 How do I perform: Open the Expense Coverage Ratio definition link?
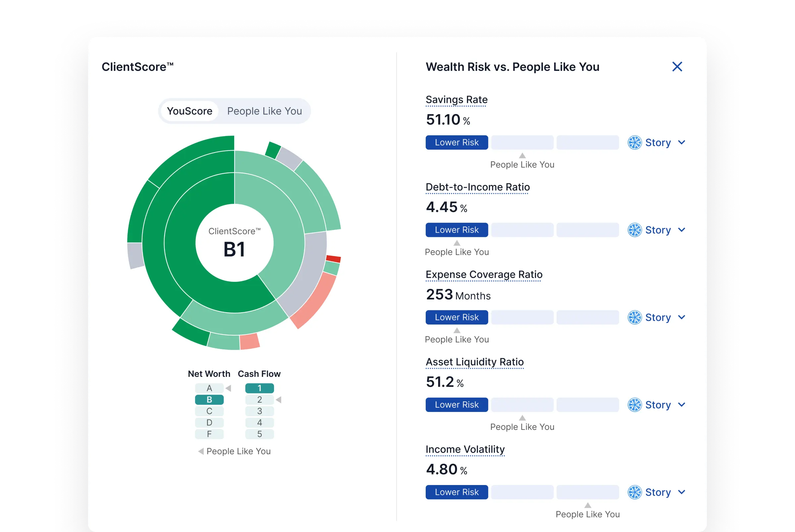click(484, 275)
